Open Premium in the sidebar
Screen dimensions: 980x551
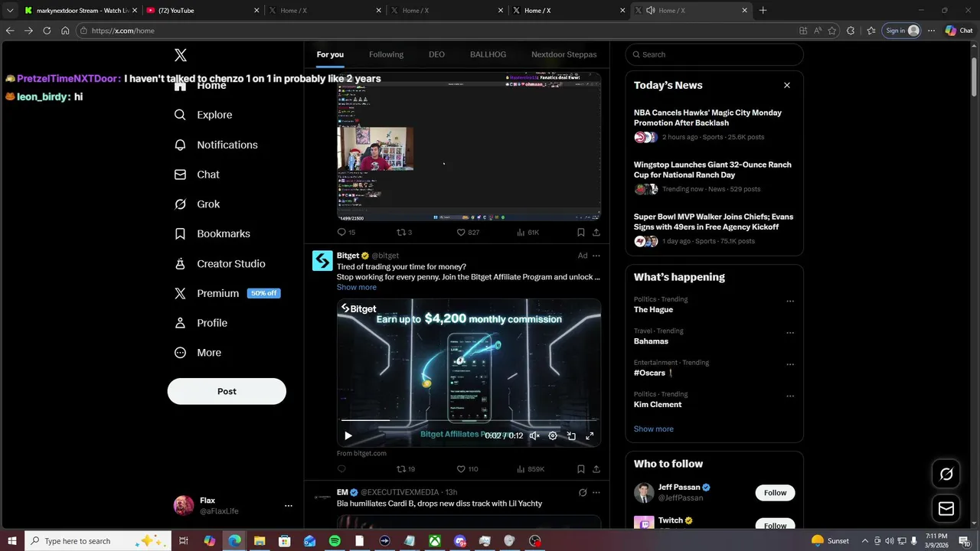[227, 293]
